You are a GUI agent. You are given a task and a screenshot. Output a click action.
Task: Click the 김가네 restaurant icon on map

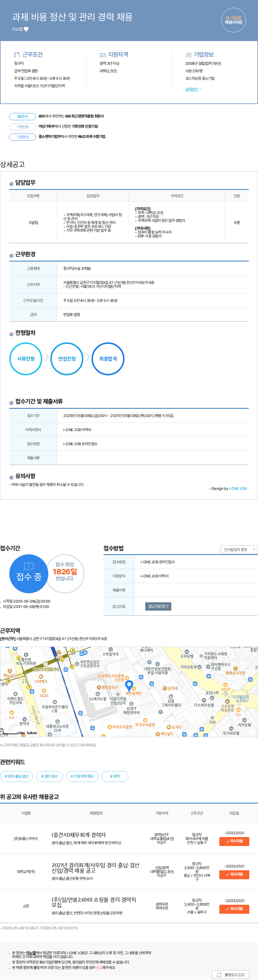click(165, 688)
